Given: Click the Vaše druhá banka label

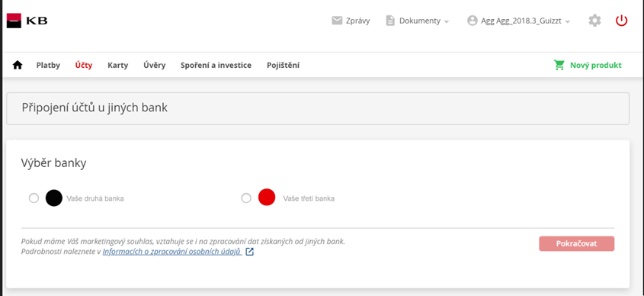Looking at the screenshot, I should 95,198.
